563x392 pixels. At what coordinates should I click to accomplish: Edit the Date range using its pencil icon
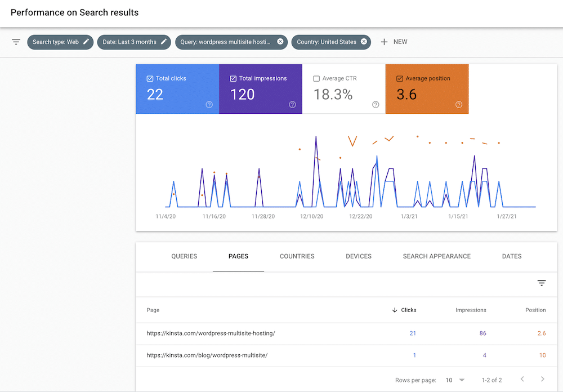tap(163, 41)
